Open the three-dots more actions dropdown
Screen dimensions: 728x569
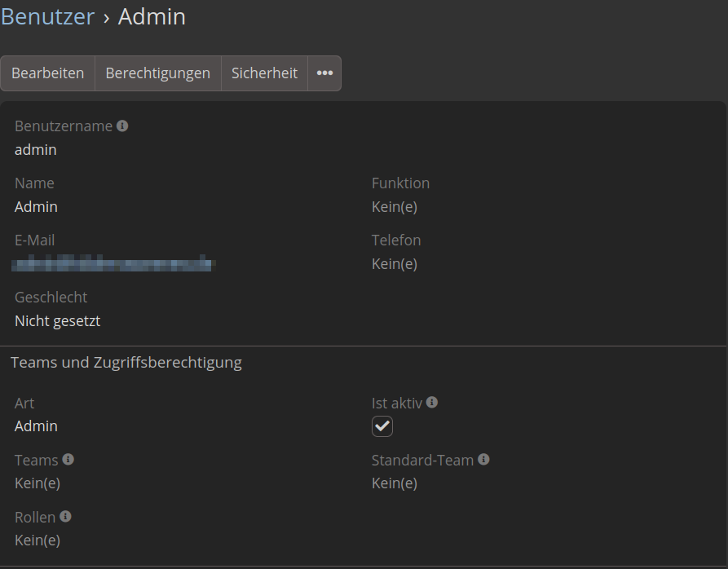click(x=324, y=73)
